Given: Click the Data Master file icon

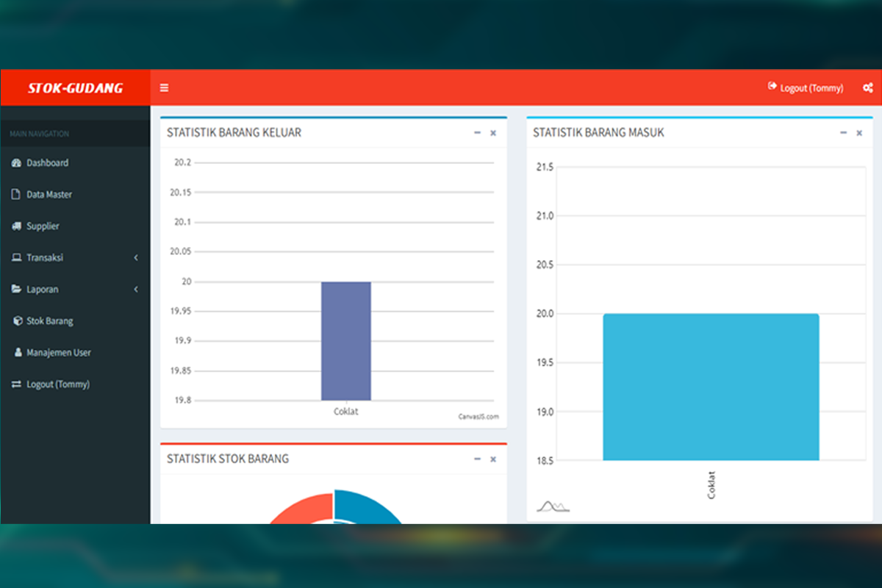Looking at the screenshot, I should [x=17, y=195].
